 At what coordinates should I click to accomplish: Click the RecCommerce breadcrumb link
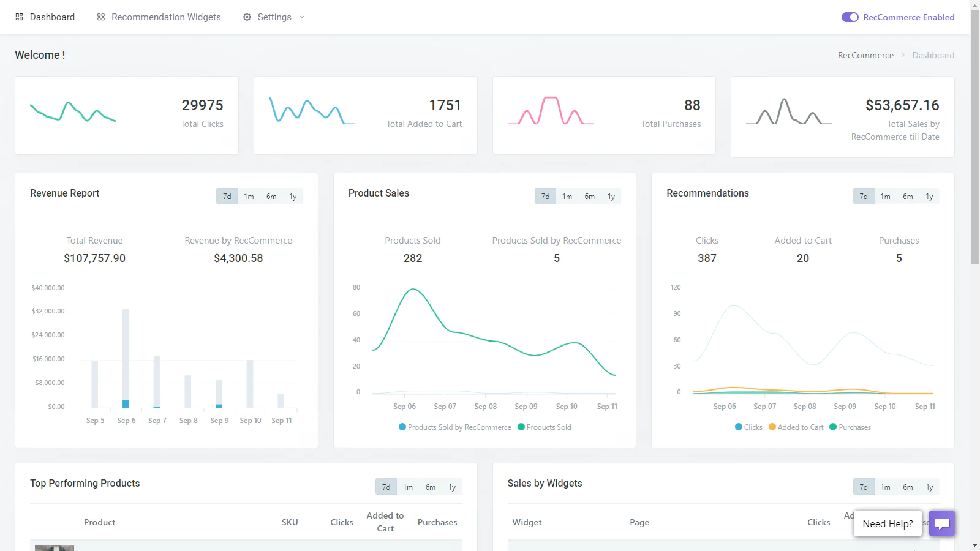coord(865,55)
